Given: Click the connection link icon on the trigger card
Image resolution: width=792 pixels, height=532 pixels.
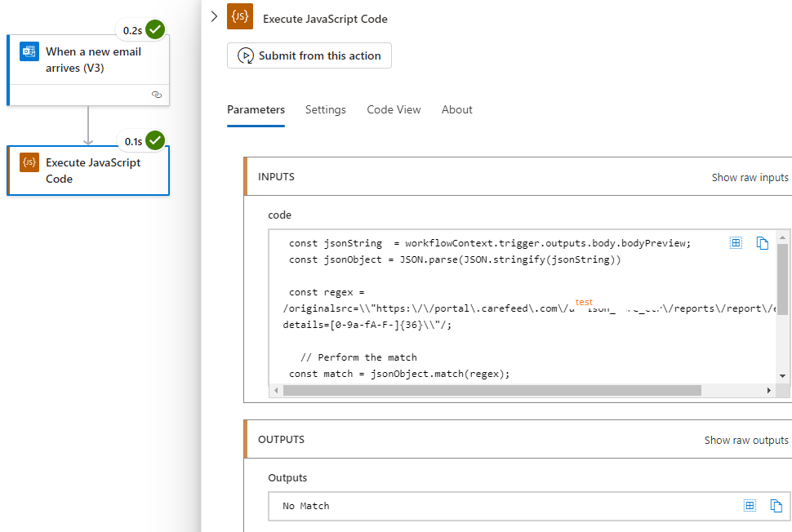Looking at the screenshot, I should tap(157, 95).
